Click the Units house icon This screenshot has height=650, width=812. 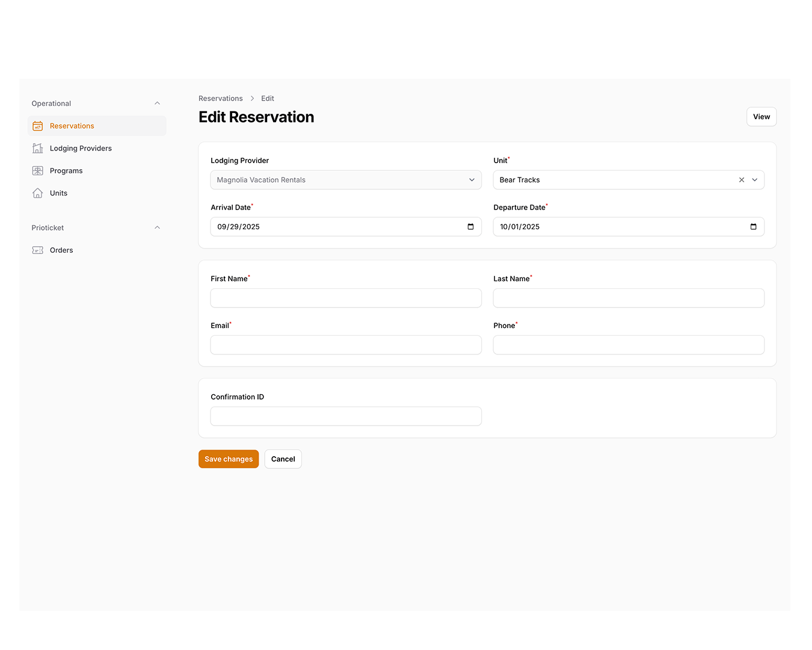click(37, 193)
